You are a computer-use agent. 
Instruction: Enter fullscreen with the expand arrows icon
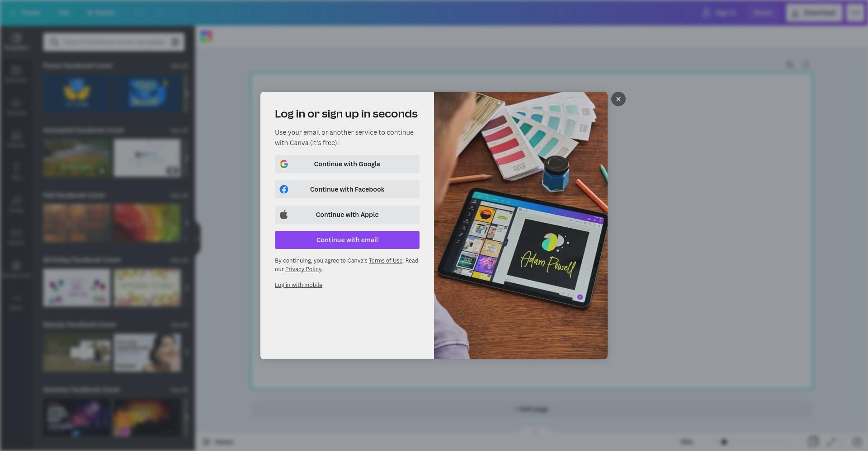(831, 442)
